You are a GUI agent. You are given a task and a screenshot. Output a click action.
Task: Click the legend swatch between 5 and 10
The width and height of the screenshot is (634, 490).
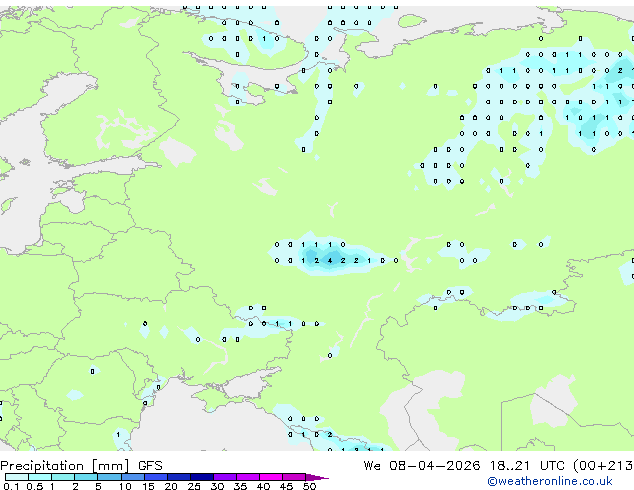coord(109,477)
